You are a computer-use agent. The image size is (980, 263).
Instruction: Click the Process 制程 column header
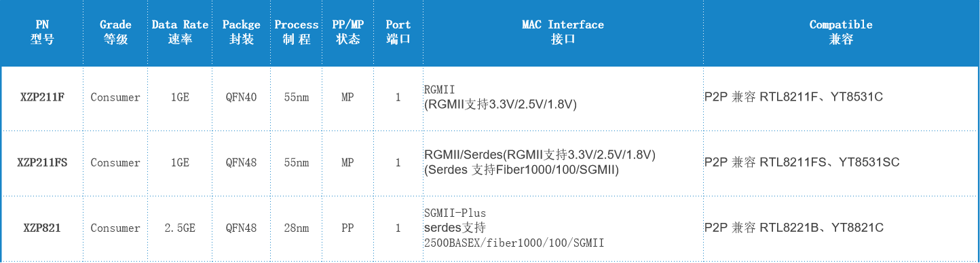point(297,32)
